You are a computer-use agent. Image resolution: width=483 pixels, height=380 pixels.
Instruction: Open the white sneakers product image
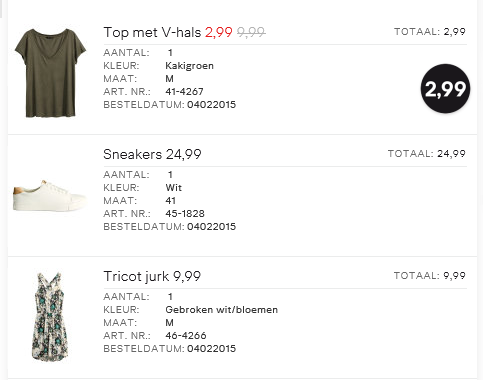tap(49, 196)
